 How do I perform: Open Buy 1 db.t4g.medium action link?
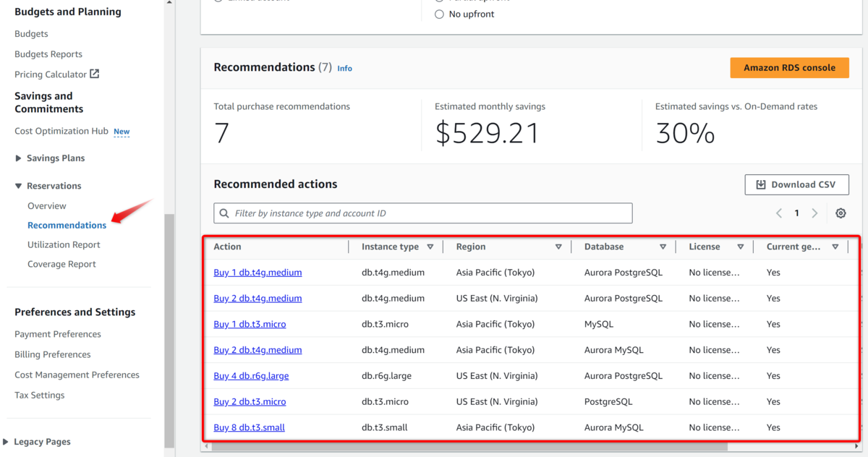tap(258, 273)
